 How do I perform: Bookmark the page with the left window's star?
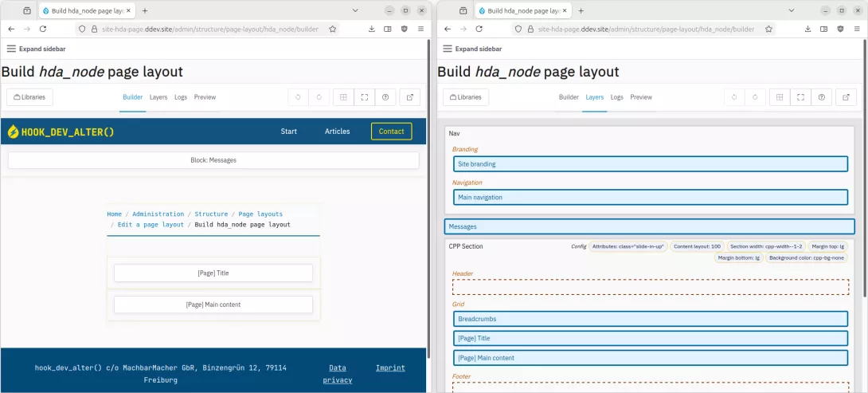[x=332, y=29]
